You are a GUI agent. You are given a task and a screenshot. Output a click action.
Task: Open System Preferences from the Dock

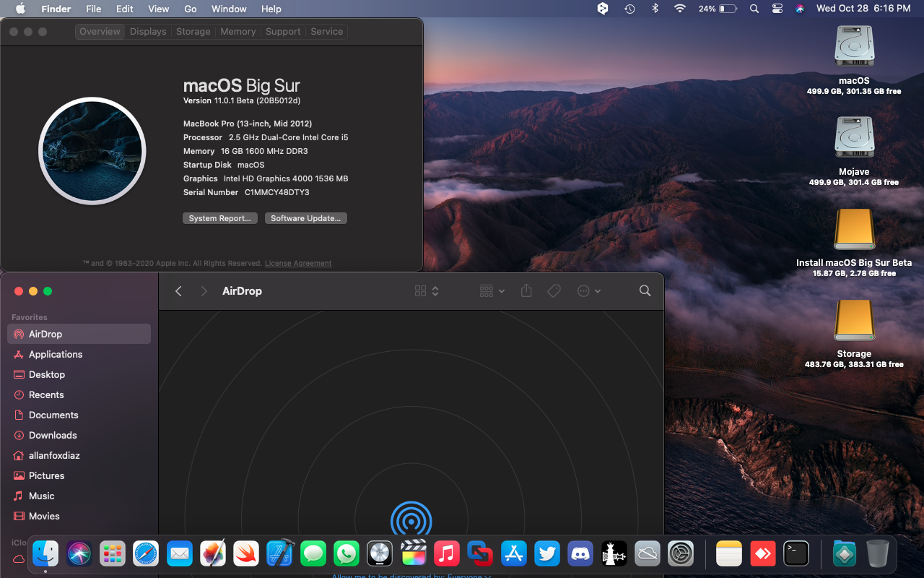[x=681, y=554]
